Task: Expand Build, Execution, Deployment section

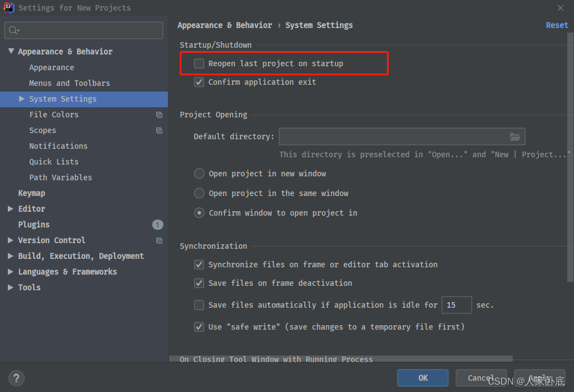Action: [x=11, y=256]
